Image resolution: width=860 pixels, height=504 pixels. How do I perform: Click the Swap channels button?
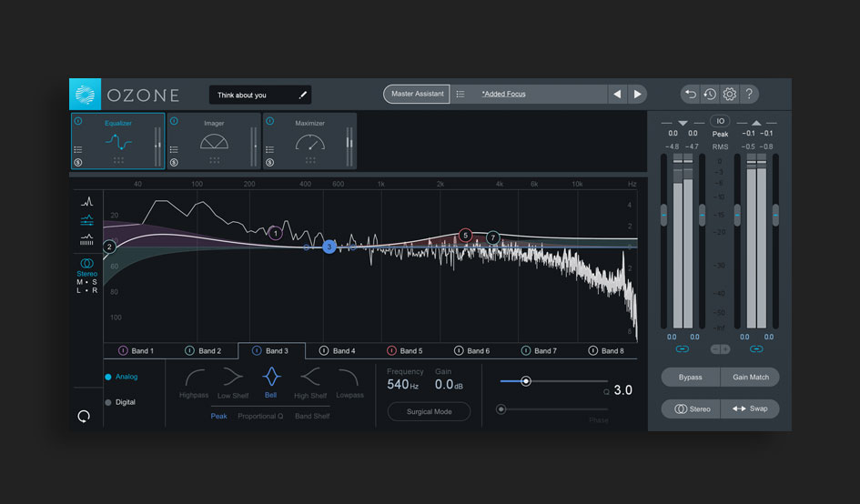click(x=750, y=408)
